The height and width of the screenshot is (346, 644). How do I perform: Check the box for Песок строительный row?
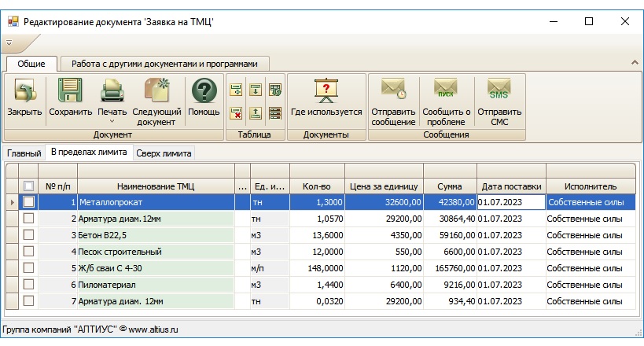tap(28, 251)
